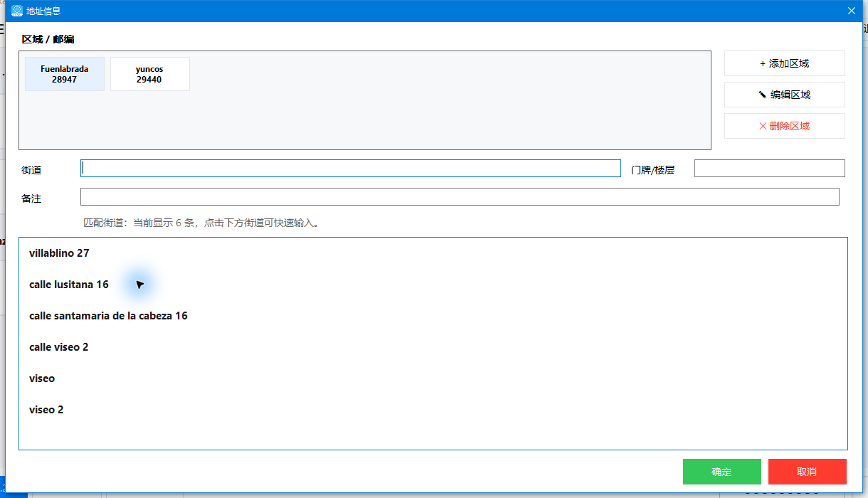Choose 'calle santamaria de la cabeza 16'
This screenshot has height=498, width=868.
click(x=433, y=316)
